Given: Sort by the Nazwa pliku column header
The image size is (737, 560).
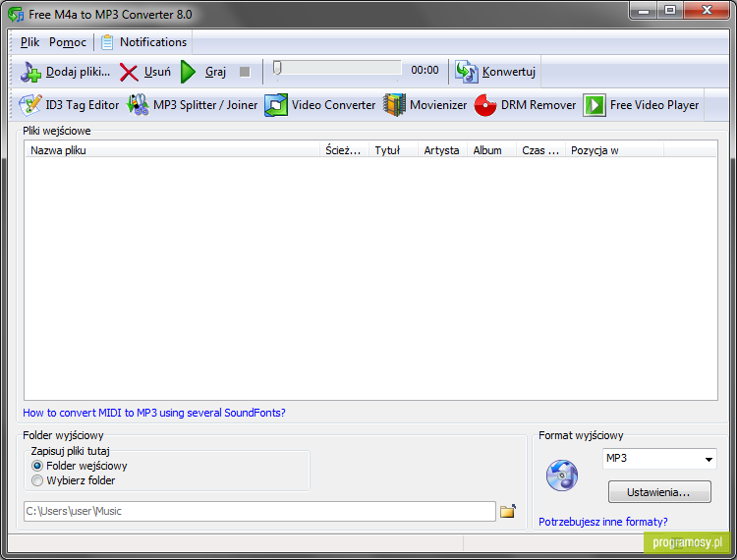Looking at the screenshot, I should pos(172,150).
